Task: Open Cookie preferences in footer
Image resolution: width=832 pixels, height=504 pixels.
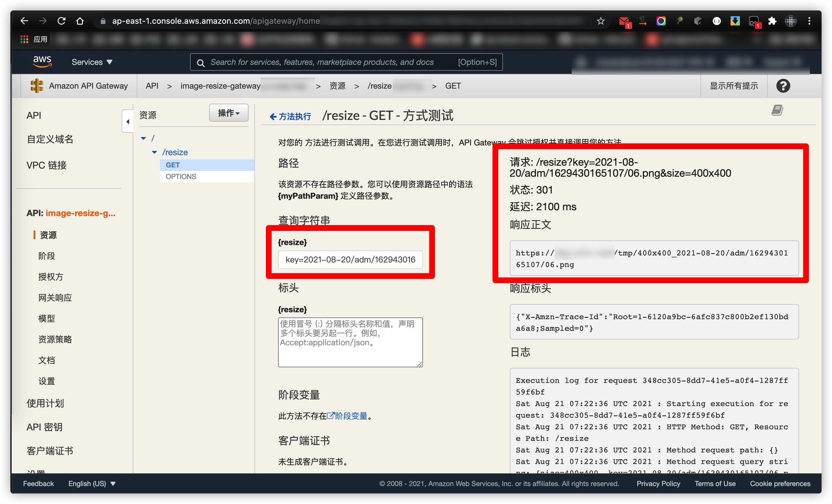Action: (780, 483)
